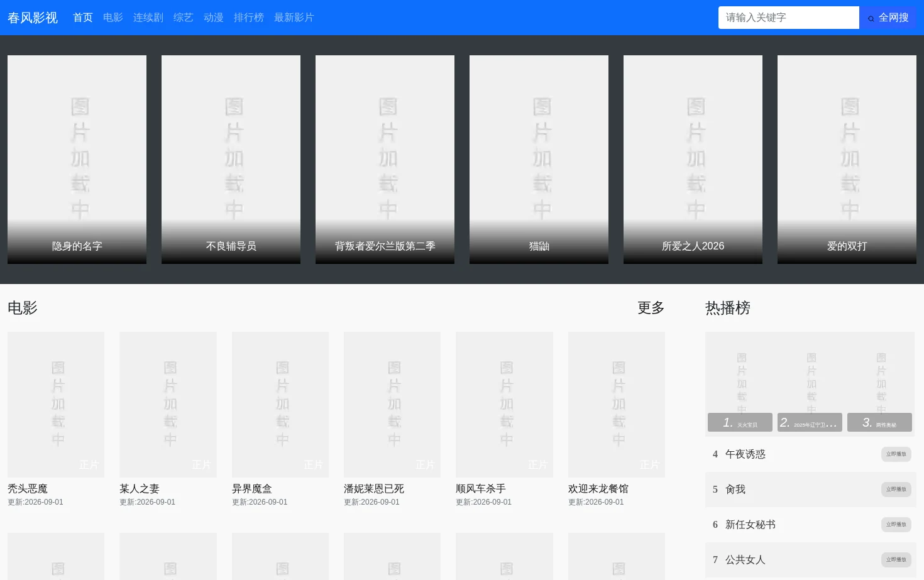Click the 某人之妻 title link

tap(140, 489)
